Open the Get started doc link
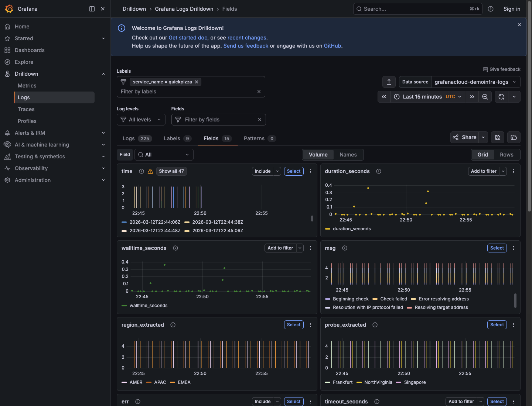The height and width of the screenshot is (406, 532). pos(188,37)
